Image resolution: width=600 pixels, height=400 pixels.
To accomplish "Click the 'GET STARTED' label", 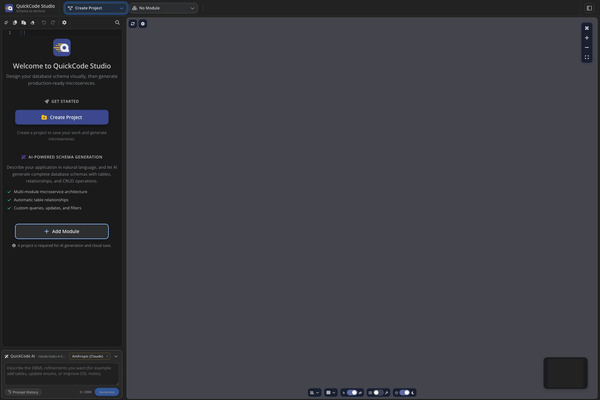I will point(65,101).
